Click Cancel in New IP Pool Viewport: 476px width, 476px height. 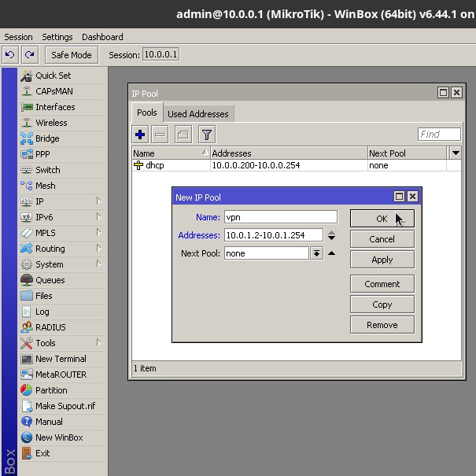coord(382,239)
